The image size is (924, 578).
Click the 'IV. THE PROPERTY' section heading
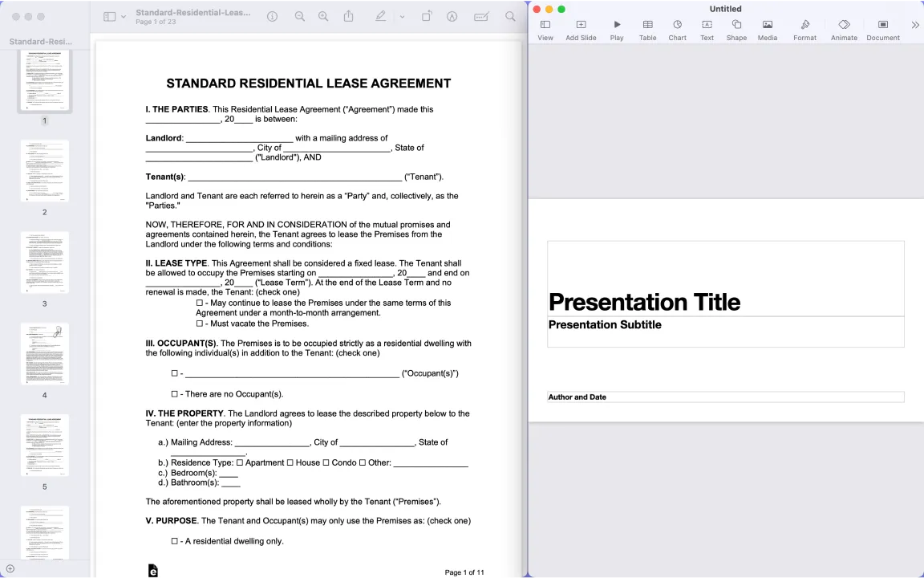click(x=184, y=413)
